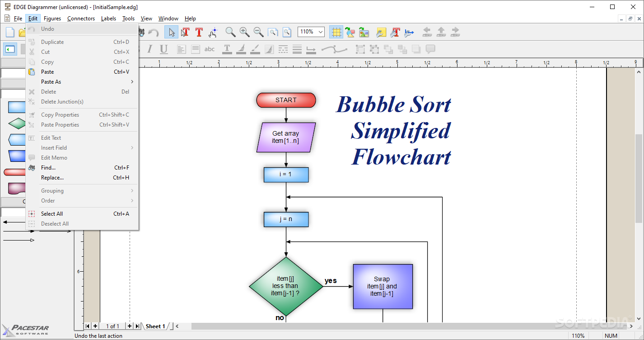This screenshot has width=644, height=340.
Task: Open connector defaults wrench icon
Action: point(409,32)
